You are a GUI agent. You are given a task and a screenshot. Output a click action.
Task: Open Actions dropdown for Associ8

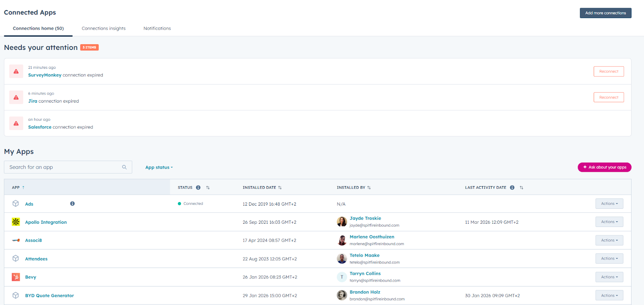(609, 240)
